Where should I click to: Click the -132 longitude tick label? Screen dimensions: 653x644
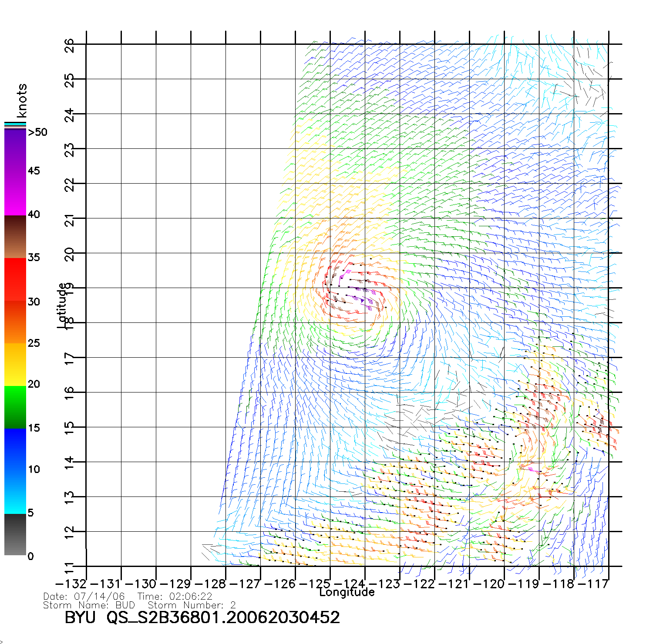(x=71, y=584)
